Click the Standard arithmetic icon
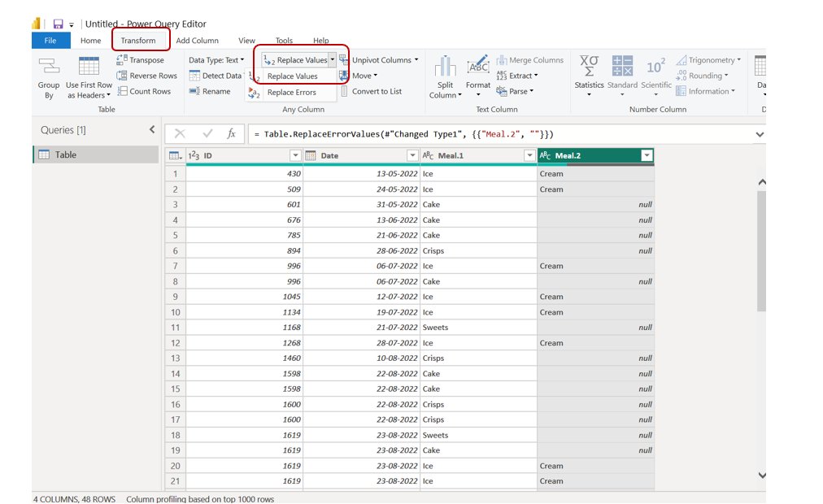The height and width of the screenshot is (504, 823). 622,66
